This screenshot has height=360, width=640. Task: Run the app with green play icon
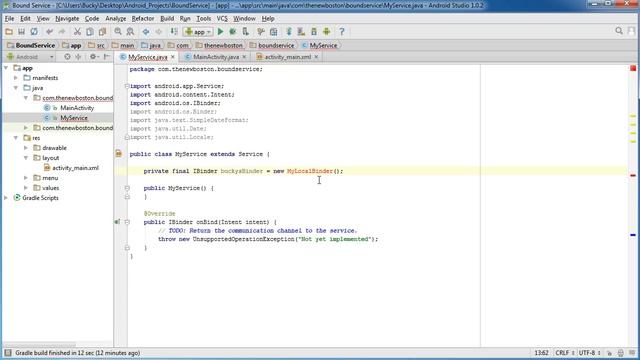[x=220, y=31]
